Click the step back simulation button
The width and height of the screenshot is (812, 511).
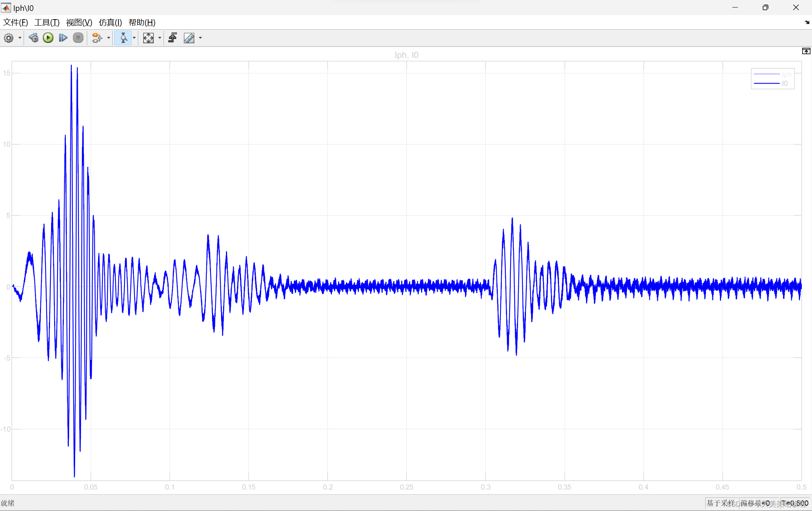tap(33, 38)
